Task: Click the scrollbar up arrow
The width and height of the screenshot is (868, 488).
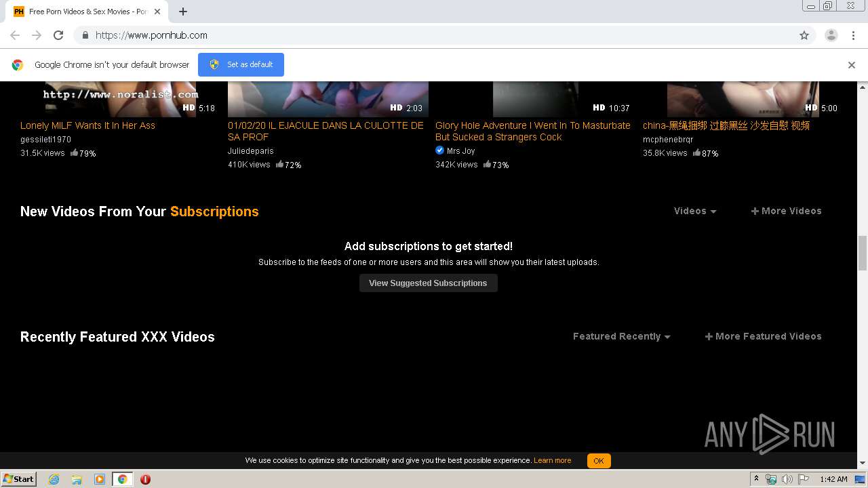Action: (x=863, y=87)
